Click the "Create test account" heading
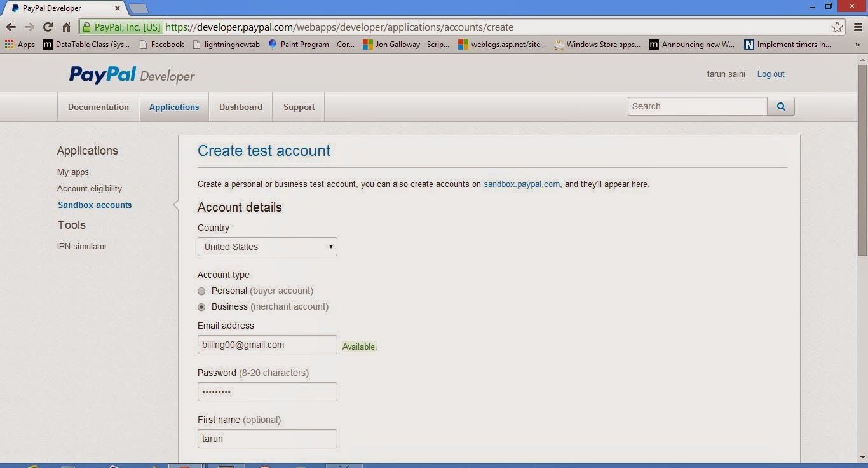868x468 pixels. point(264,151)
